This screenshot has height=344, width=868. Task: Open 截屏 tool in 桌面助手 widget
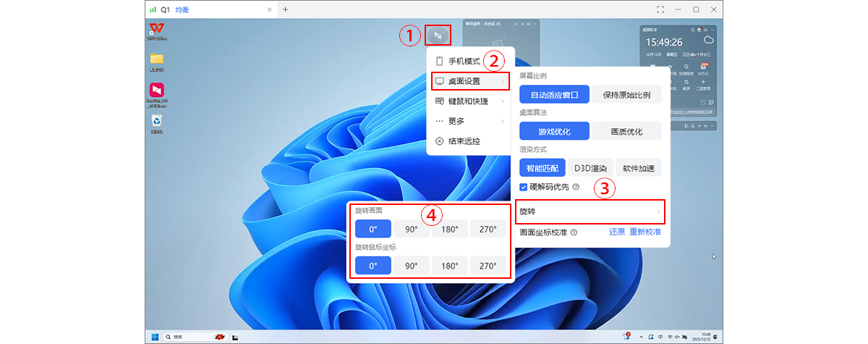(686, 84)
